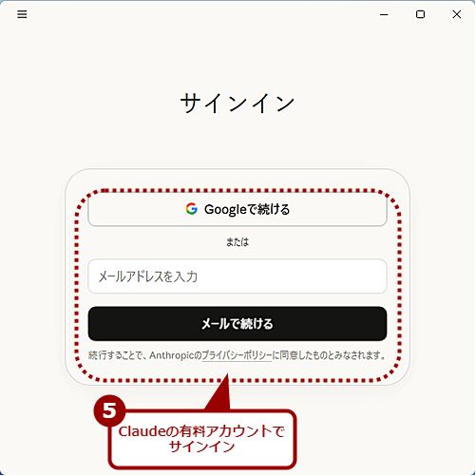This screenshot has width=476, height=476.
Task: Minimize the sign-in window
Action: tap(384, 14)
